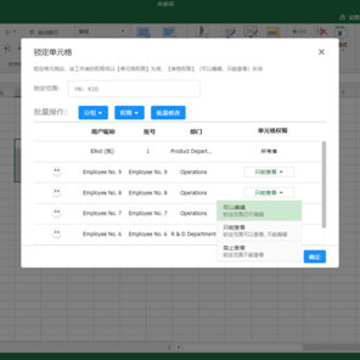The image size is (360, 360).
Task: Choose 只能查看 option in permission menu
Action: (x=259, y=231)
